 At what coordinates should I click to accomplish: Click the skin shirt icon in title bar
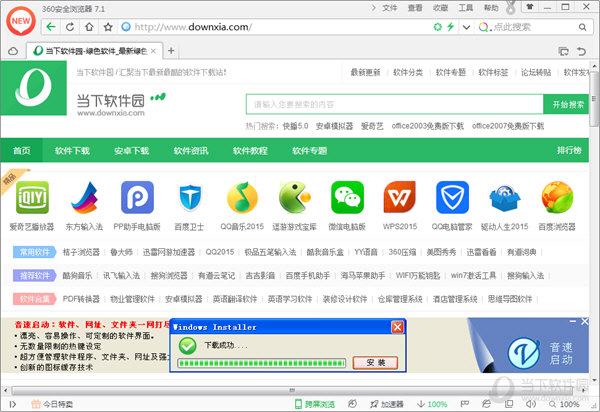pyautogui.click(x=530, y=7)
